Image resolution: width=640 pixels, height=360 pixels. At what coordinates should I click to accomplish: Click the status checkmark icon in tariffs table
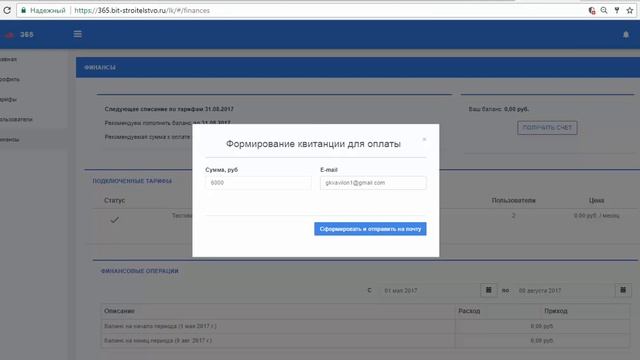(115, 220)
